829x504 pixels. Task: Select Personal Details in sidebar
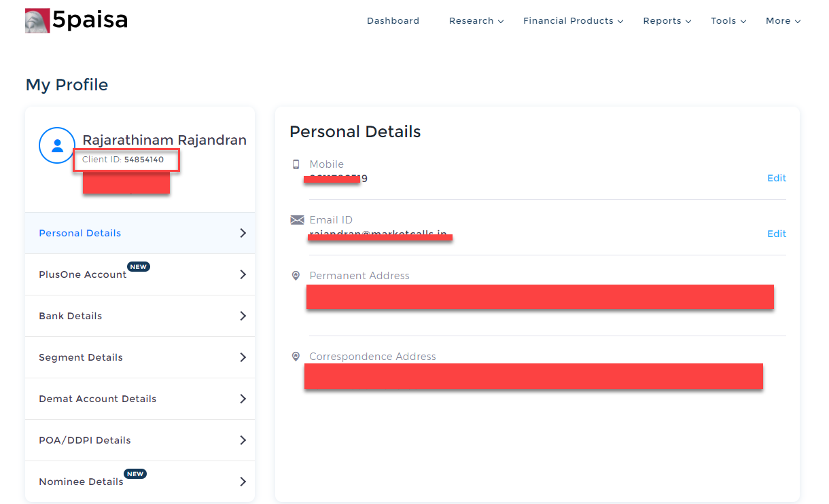(140, 233)
